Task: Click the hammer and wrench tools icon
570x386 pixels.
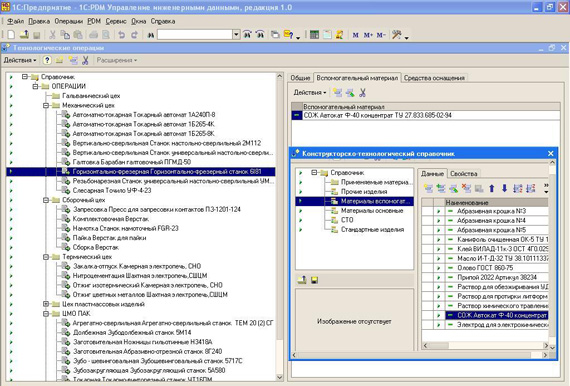Action: (x=397, y=35)
